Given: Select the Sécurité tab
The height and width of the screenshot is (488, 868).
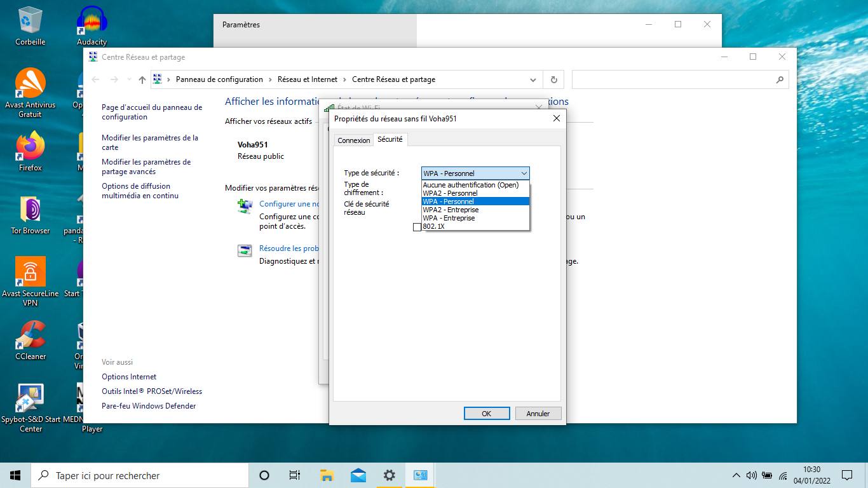Looking at the screenshot, I should (390, 140).
